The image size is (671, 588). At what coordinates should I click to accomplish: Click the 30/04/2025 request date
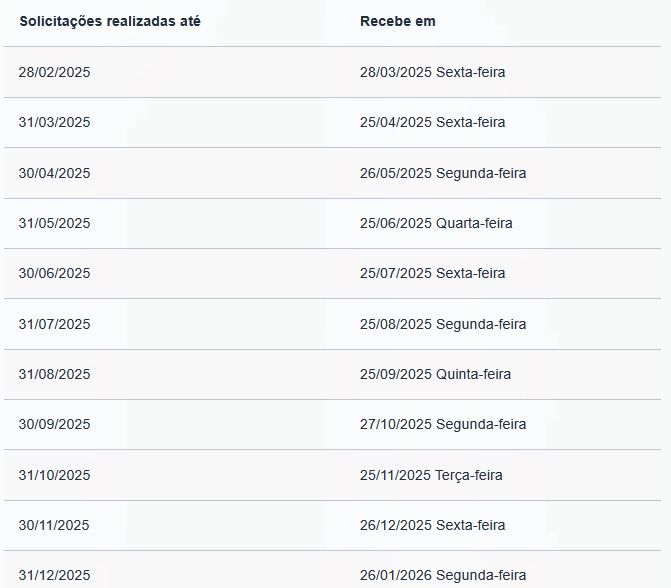pyautogui.click(x=54, y=173)
